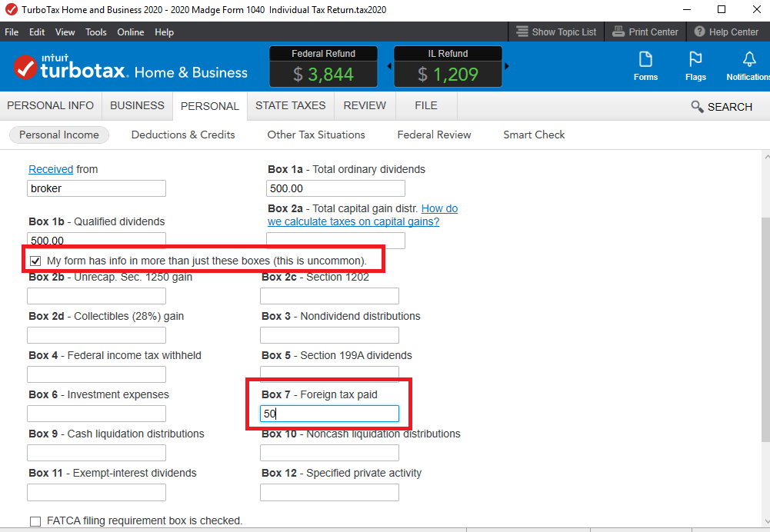This screenshot has width=770, height=532.
Task: Open the Tools menu
Action: pyautogui.click(x=95, y=32)
